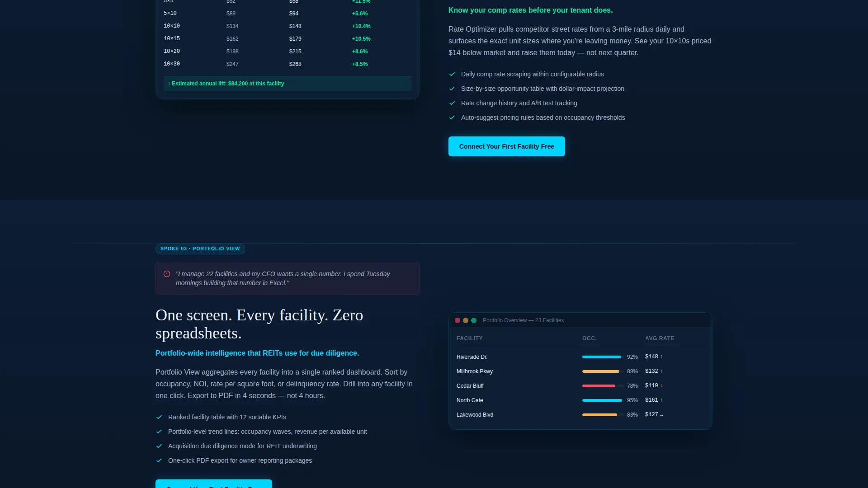Click the Cedar Bluff occupancy bar
The height and width of the screenshot is (488, 868).
click(603, 386)
